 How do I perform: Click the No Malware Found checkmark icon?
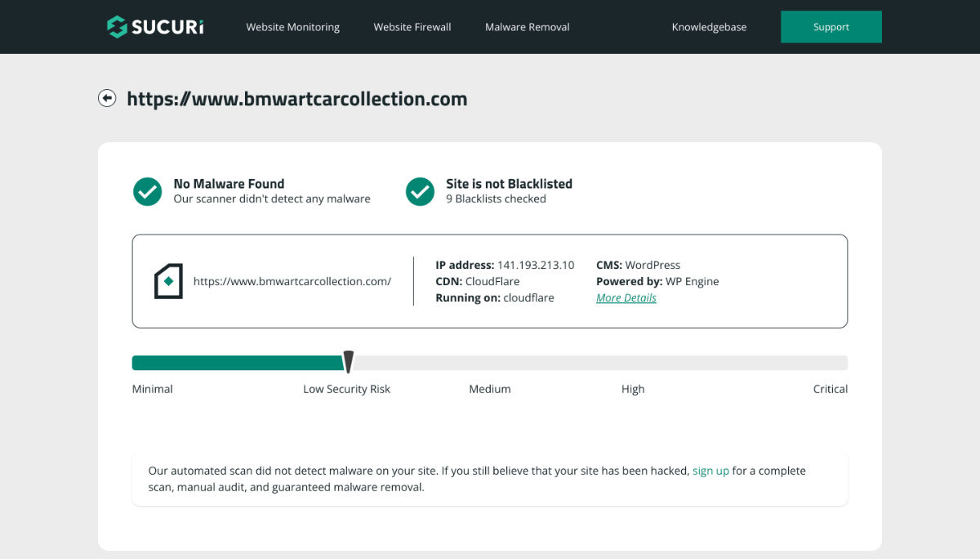point(148,191)
